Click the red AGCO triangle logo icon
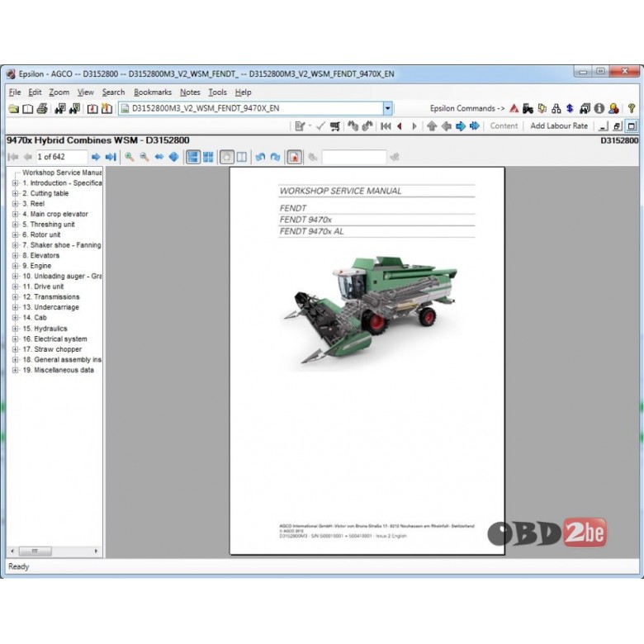This screenshot has height=644, width=644. point(514,108)
